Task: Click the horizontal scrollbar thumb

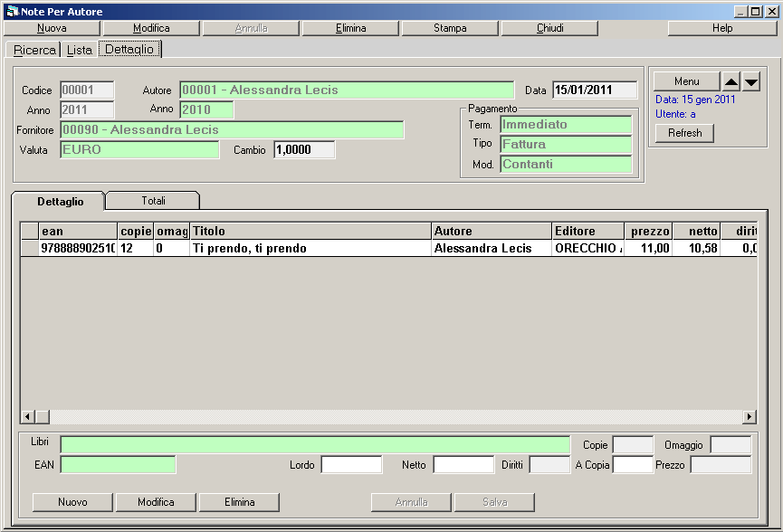Action: pyautogui.click(x=43, y=416)
